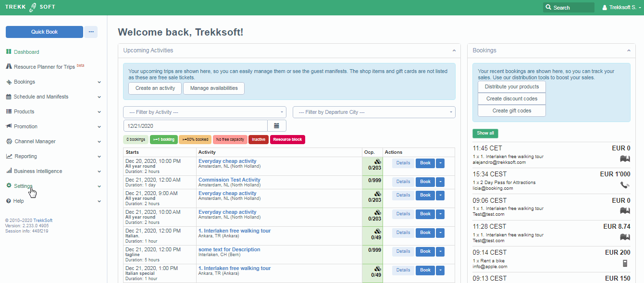This screenshot has height=283, width=644.
Task: Click the date field showing 12/21/2020
Action: 195,126
